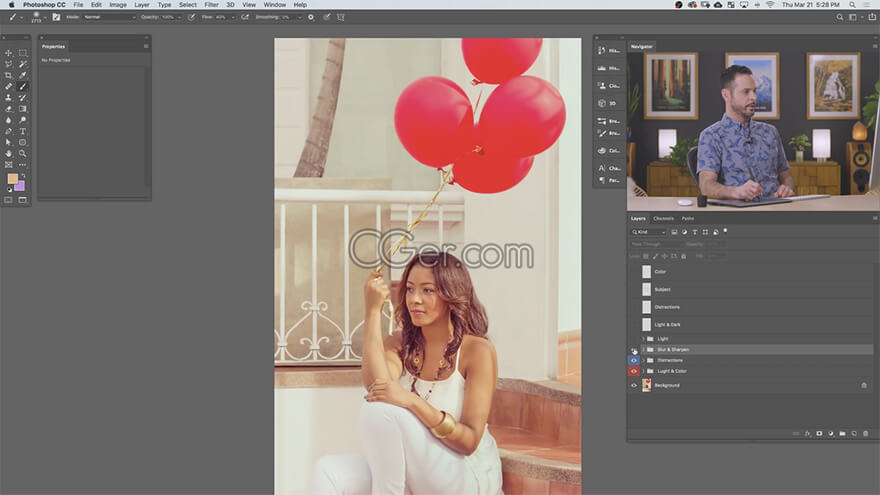Click the trash icon in Layers panel
Viewport: 880px width, 495px height.
pyautogui.click(x=865, y=433)
